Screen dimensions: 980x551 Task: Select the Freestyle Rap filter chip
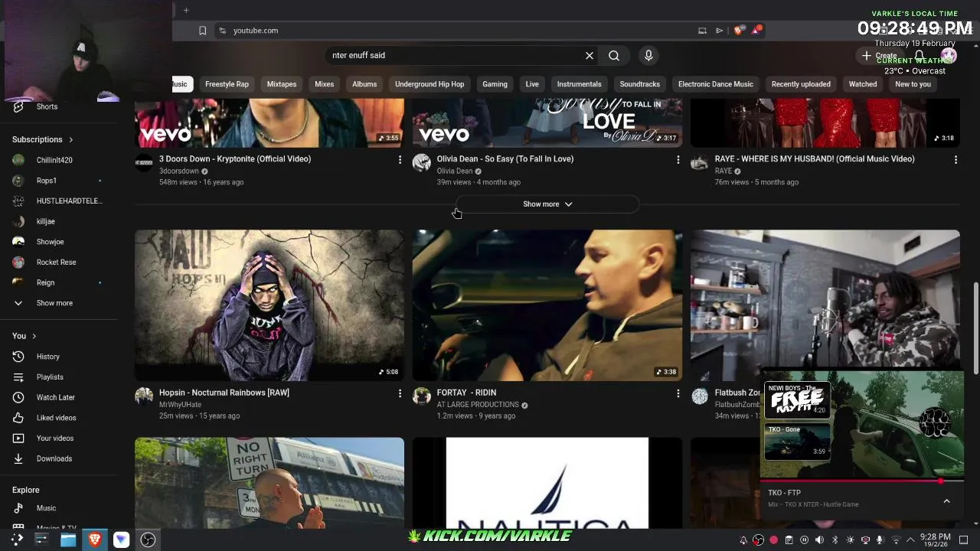click(x=227, y=84)
